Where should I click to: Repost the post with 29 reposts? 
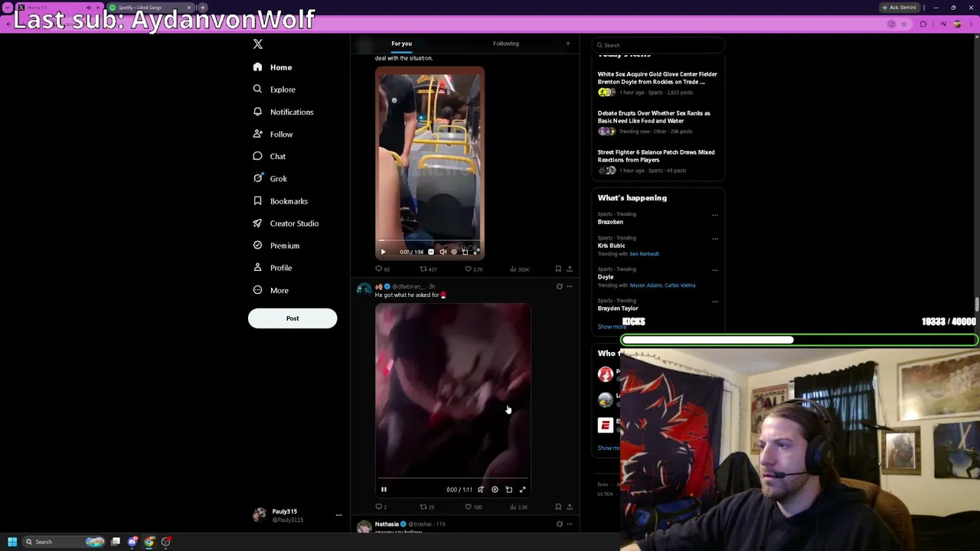click(427, 507)
